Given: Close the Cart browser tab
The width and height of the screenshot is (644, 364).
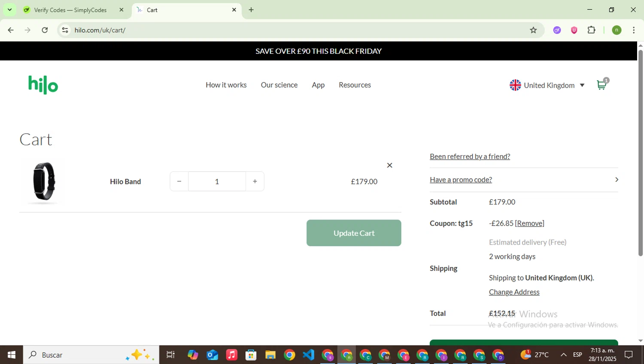Looking at the screenshot, I should coord(234,10).
